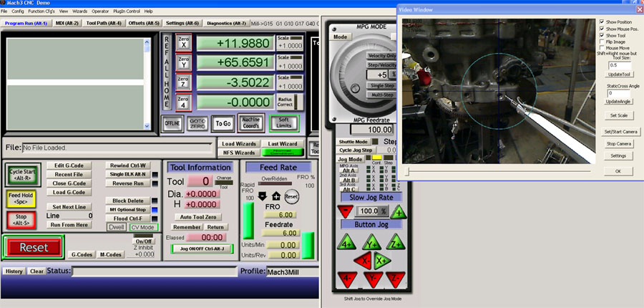Open the File menu
Screen dimensions: 644x308
[x=4, y=11]
